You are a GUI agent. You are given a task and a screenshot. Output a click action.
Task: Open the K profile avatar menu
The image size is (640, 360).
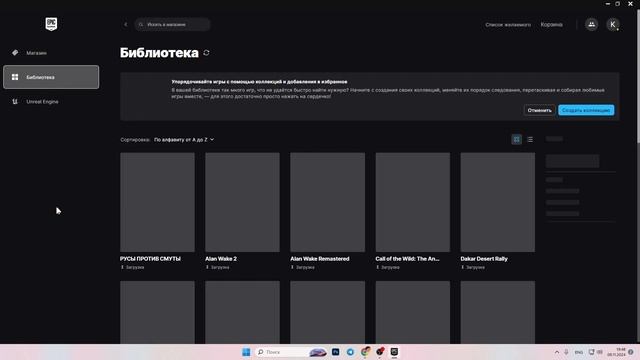pyautogui.click(x=613, y=24)
